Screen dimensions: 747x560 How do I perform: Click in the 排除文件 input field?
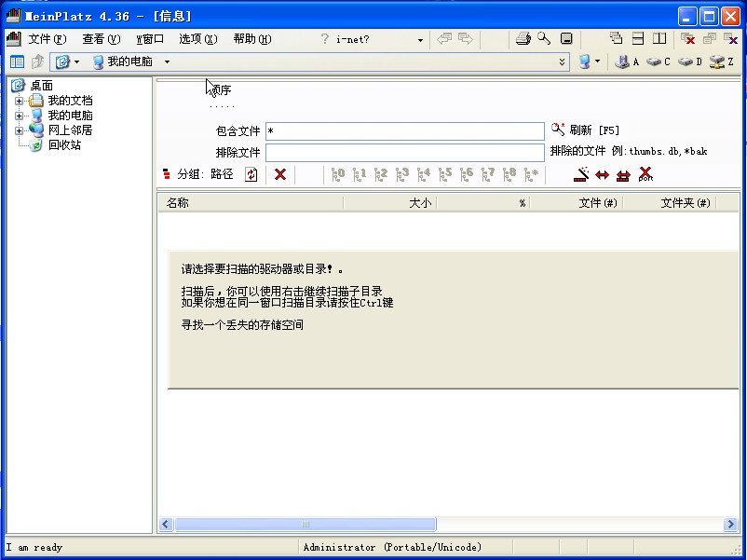(x=405, y=153)
